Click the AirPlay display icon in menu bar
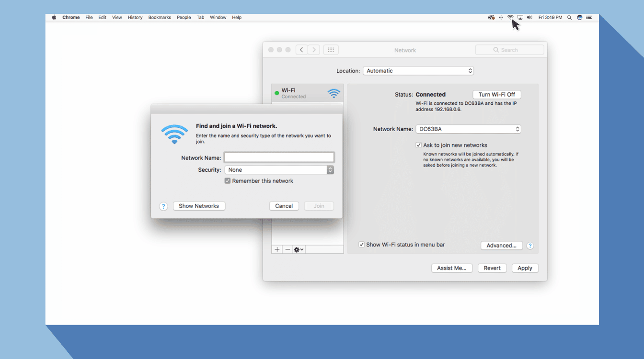 pyautogui.click(x=520, y=17)
